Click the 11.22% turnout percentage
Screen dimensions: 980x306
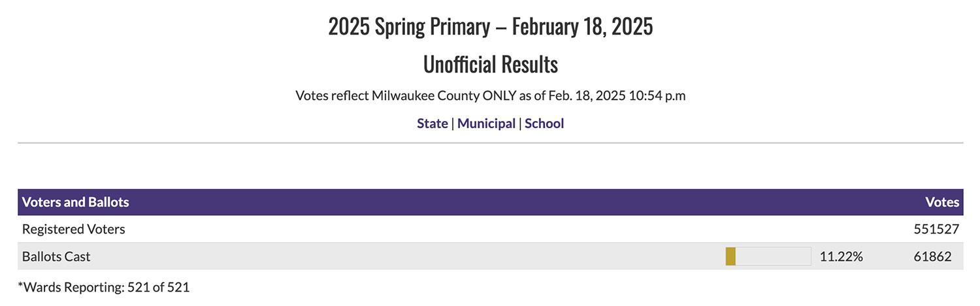[841, 257]
